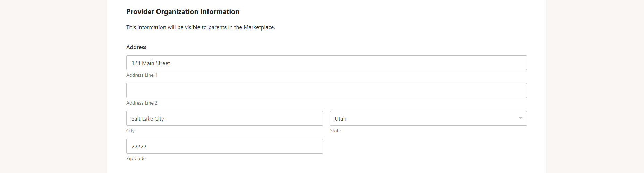The image size is (644, 173).
Task: Click the 'Zip Code' caption label
Action: tap(136, 158)
